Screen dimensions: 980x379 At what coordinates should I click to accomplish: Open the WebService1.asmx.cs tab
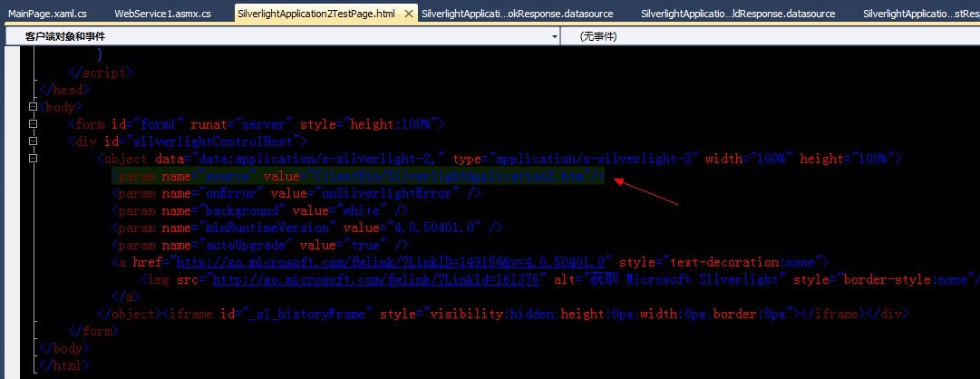(x=163, y=13)
